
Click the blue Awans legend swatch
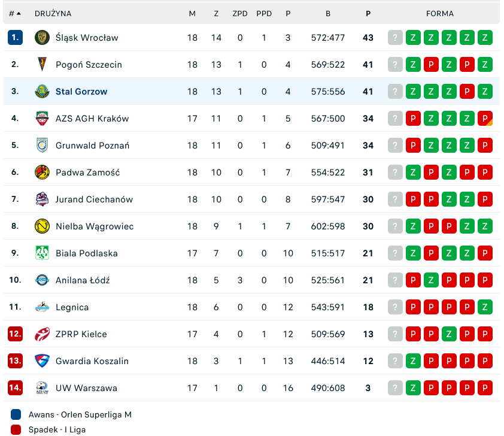click(16, 414)
